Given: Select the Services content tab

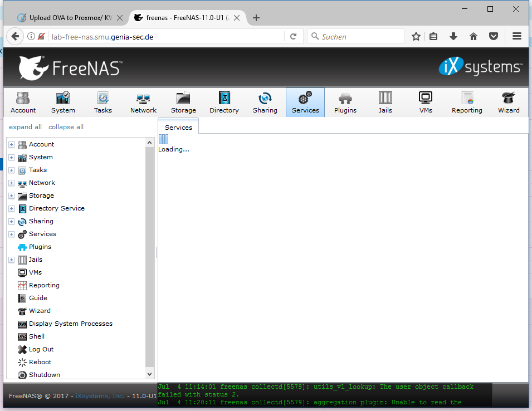Looking at the screenshot, I should [178, 127].
